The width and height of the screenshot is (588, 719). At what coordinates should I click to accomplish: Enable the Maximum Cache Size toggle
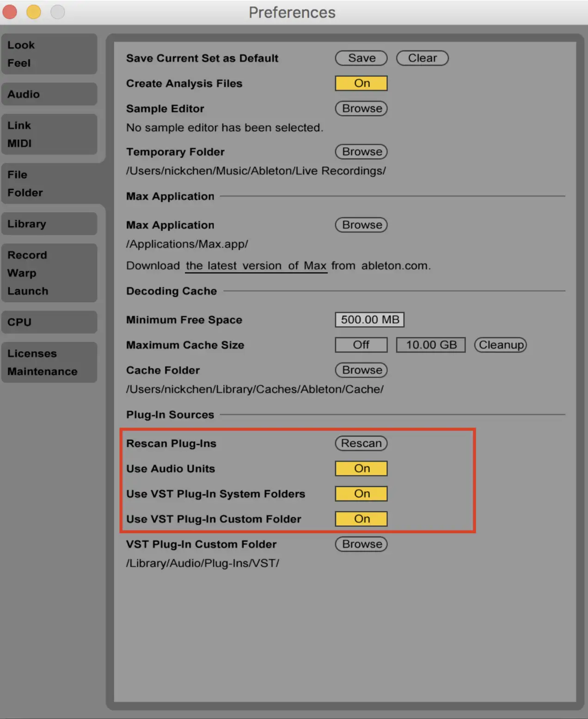[361, 345]
